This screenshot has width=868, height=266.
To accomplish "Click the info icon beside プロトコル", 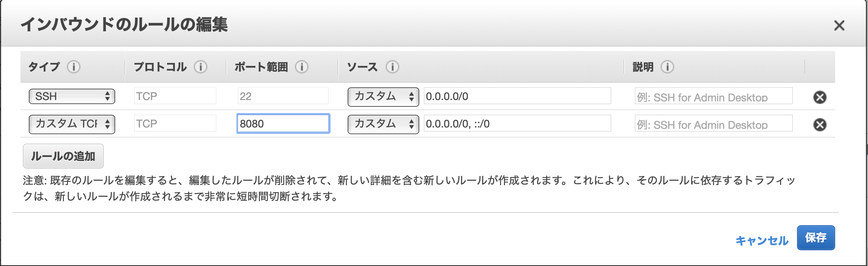I will coord(201,67).
